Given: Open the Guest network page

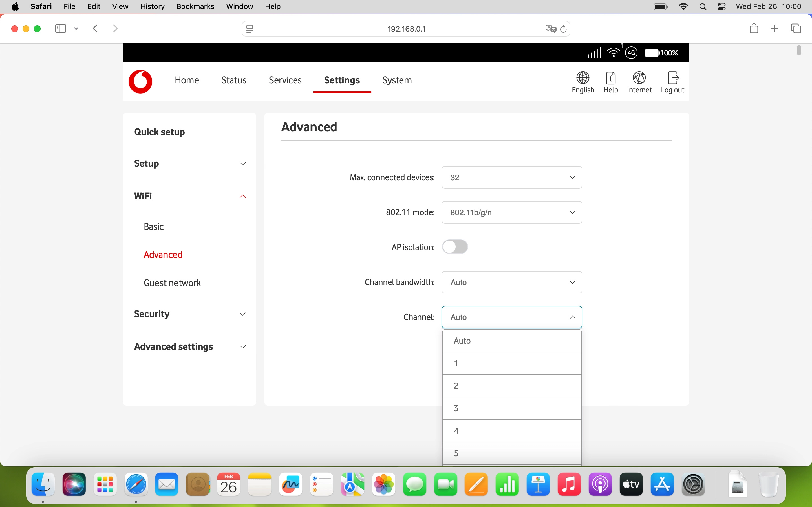Looking at the screenshot, I should point(172,283).
